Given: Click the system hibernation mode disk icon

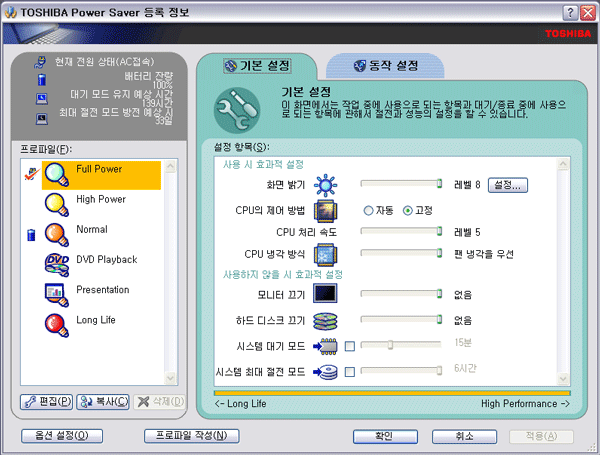Looking at the screenshot, I should (325, 372).
